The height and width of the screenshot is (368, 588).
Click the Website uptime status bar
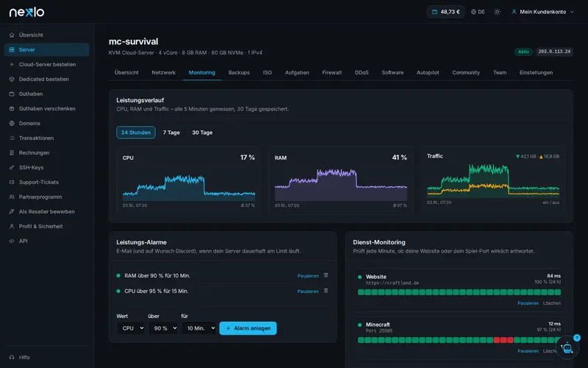[x=459, y=292]
